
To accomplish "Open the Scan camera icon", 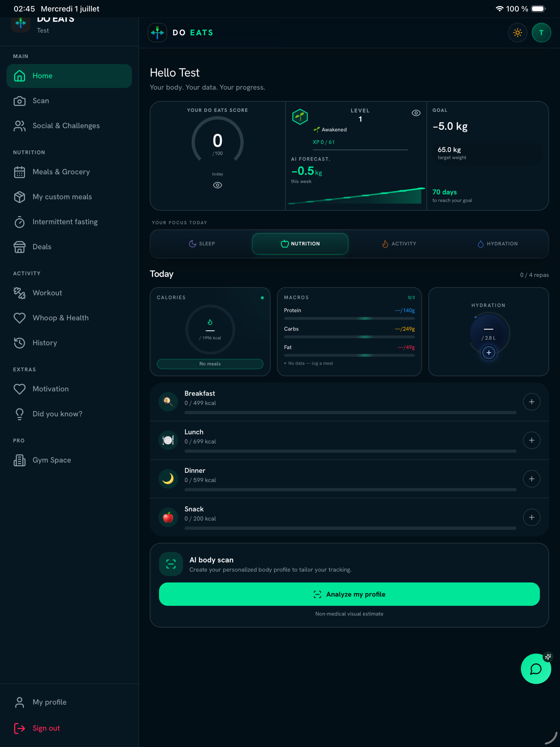I will tap(20, 101).
